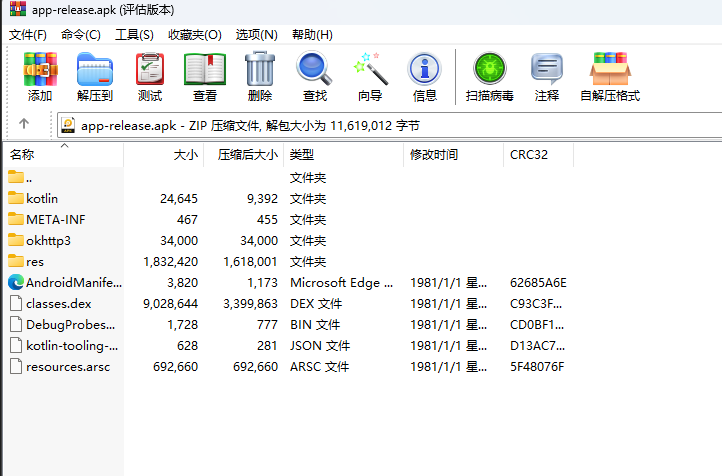Viewport: 722px width, 476px height.
Task: Open the Favorites (收藏夹) menu
Action: coord(193,34)
